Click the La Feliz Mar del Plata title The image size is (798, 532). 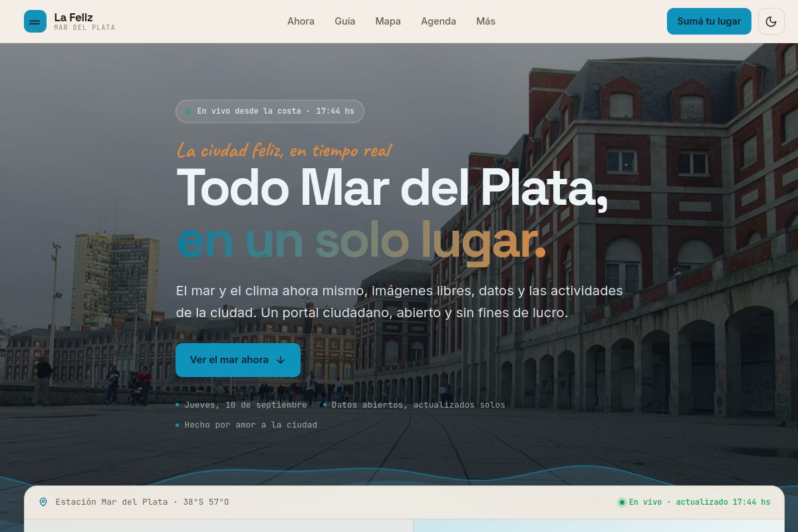coord(84,21)
